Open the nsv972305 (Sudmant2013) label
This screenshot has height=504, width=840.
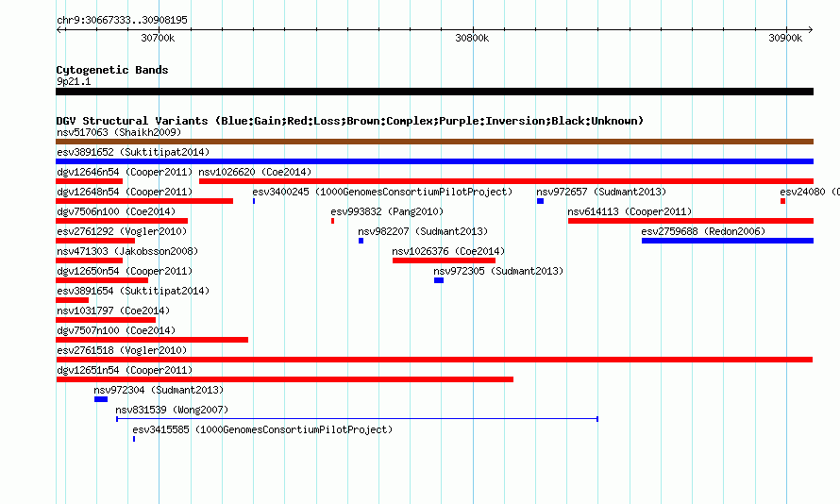(498, 271)
